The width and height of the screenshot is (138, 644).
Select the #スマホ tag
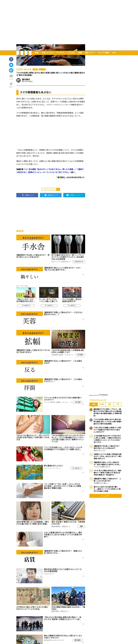pyautogui.click(x=43, y=69)
